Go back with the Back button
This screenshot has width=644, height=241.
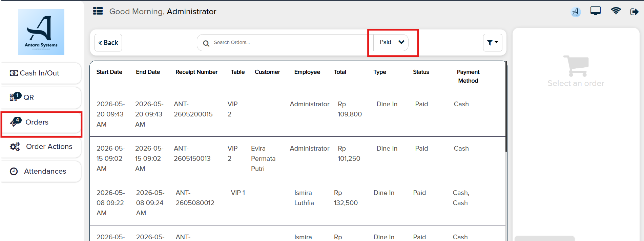pos(108,43)
